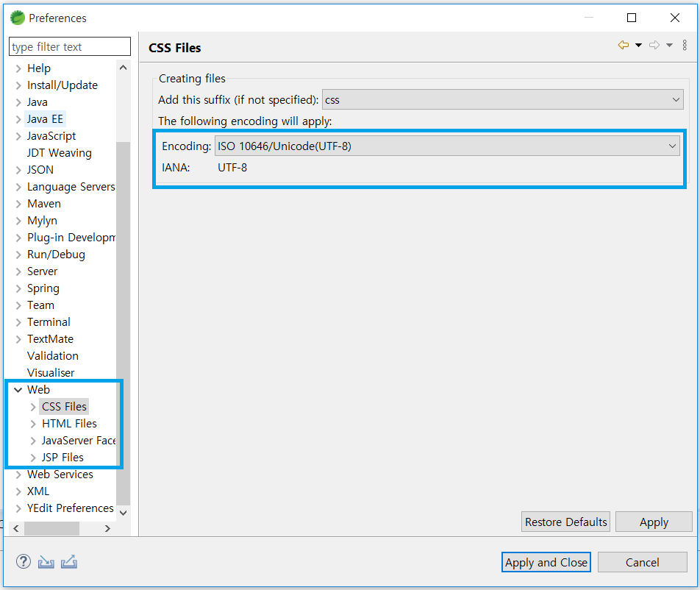The width and height of the screenshot is (700, 590).
Task: Select Visualiser preferences entry
Action: 51,373
